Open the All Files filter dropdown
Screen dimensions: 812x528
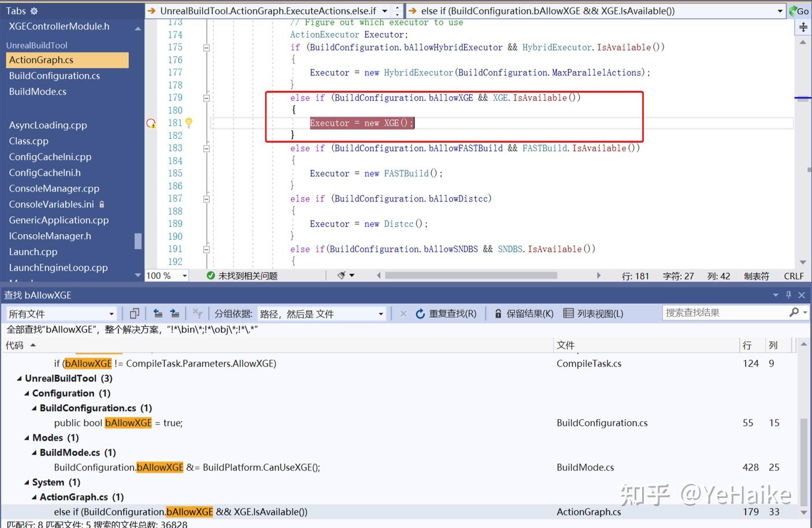(x=112, y=313)
